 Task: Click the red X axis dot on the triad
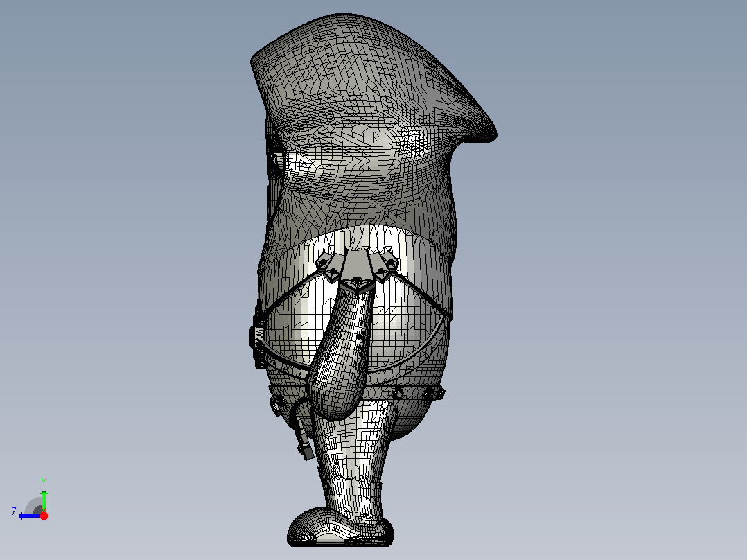(x=44, y=516)
